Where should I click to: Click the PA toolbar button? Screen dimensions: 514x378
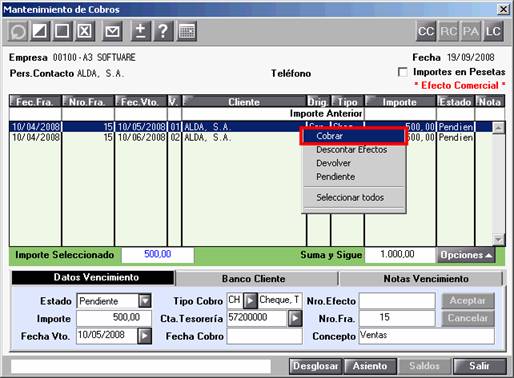pyautogui.click(x=471, y=31)
